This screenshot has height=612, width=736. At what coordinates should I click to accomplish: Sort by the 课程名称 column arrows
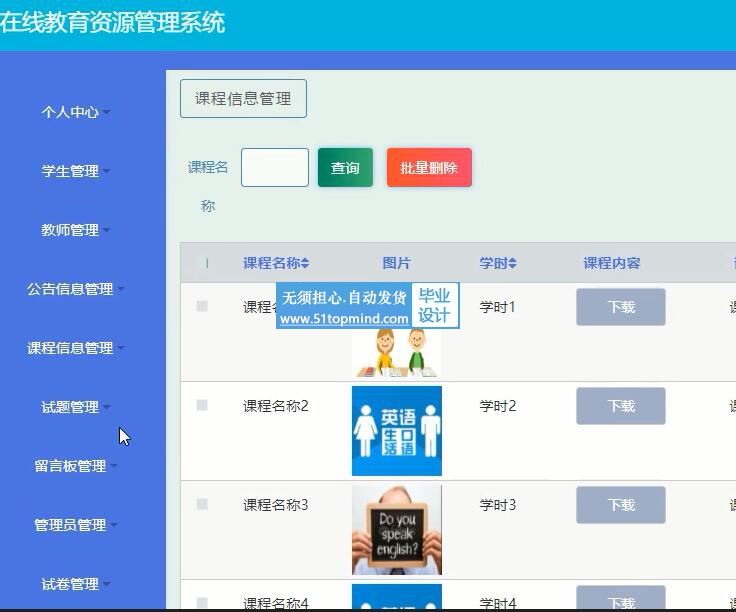[305, 263]
